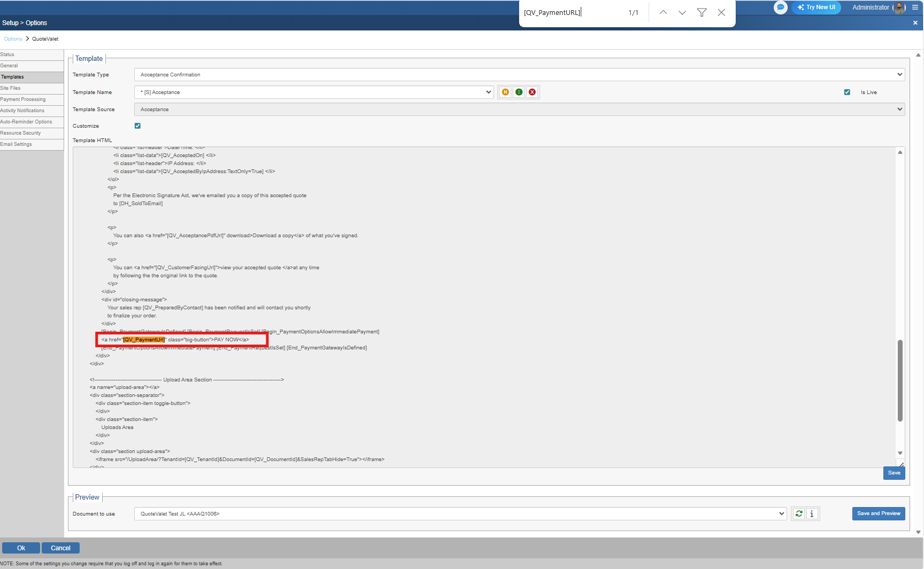Click the Options breadcrumb link
The image size is (924, 569).
pyautogui.click(x=13, y=39)
